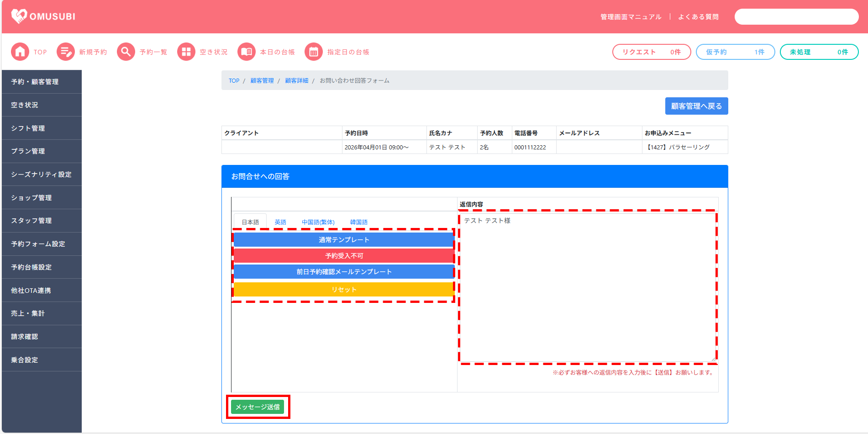
Task: Click the specified-date ledger calendar icon
Action: click(314, 52)
